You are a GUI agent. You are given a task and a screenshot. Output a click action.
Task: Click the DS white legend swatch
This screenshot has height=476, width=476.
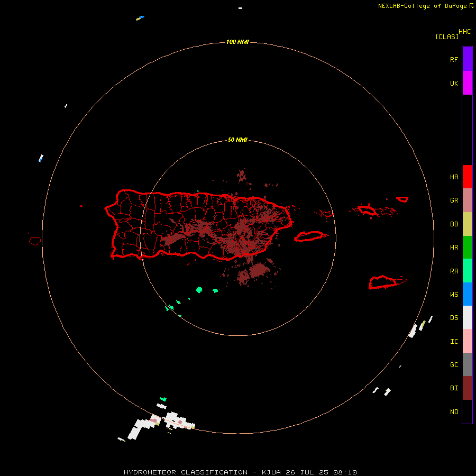(x=467, y=317)
